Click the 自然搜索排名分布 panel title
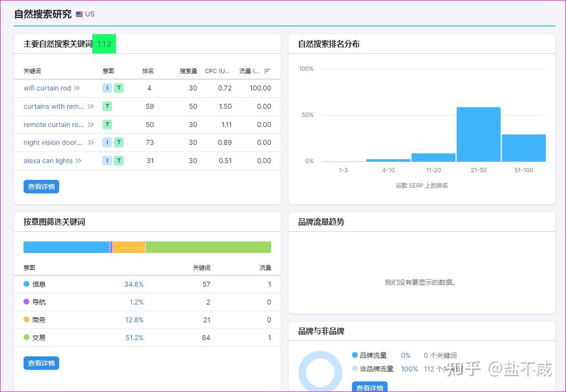Viewport: 566px width, 392px height. click(x=329, y=44)
